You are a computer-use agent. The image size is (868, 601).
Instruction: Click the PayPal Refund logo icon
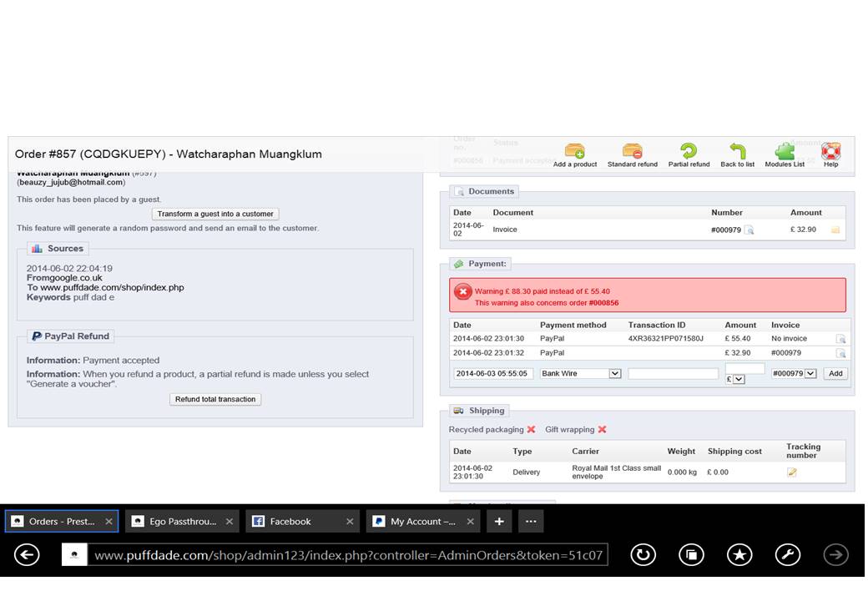[x=37, y=336]
